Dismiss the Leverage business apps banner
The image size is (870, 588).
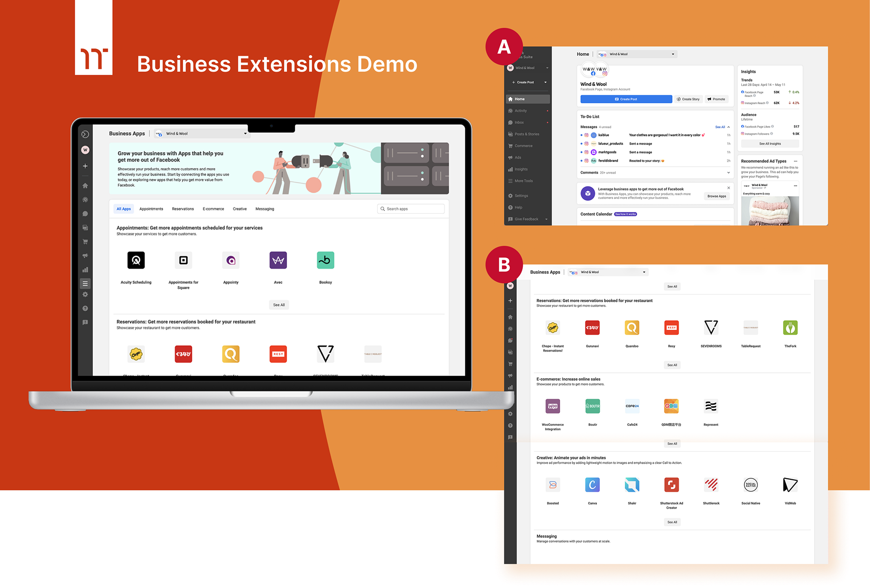tap(729, 188)
